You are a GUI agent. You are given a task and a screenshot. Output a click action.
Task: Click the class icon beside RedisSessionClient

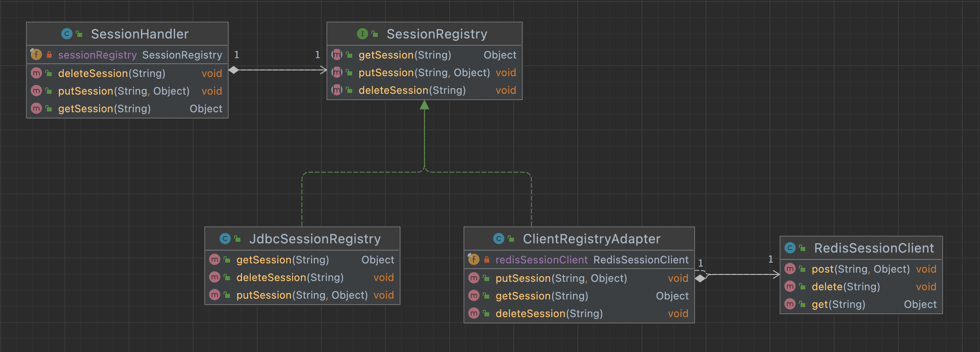click(x=790, y=248)
